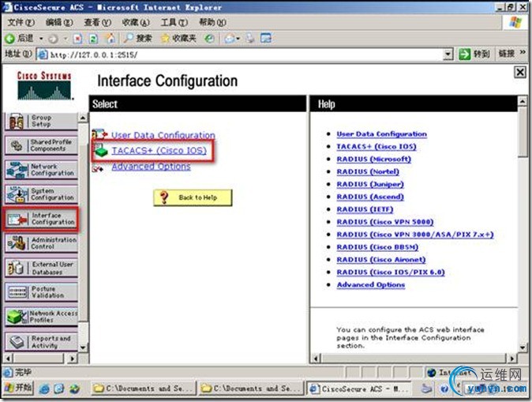532x402 pixels.
Task: Click the address bar URL field
Action: click(239, 54)
